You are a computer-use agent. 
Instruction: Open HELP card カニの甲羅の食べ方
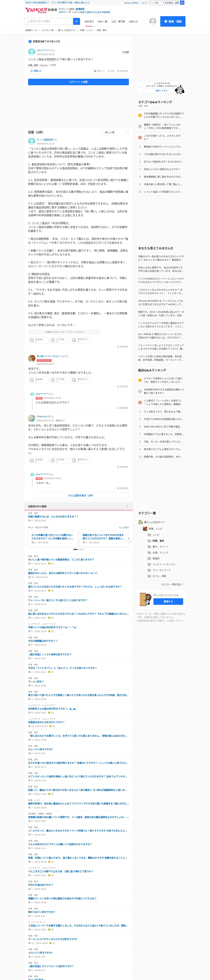click(53, 539)
